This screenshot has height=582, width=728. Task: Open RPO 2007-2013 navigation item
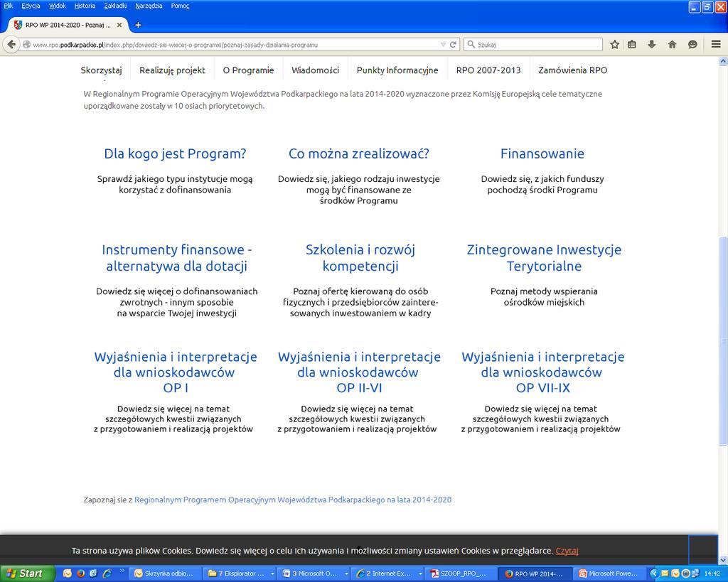point(488,70)
